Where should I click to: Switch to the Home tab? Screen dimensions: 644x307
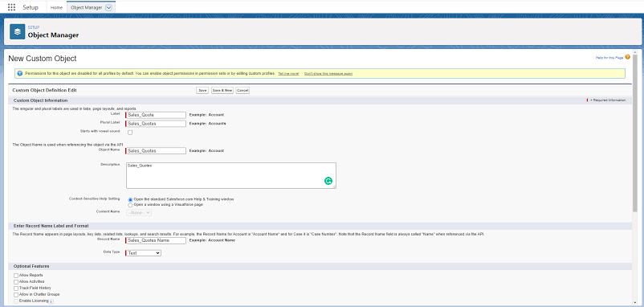coord(57,7)
